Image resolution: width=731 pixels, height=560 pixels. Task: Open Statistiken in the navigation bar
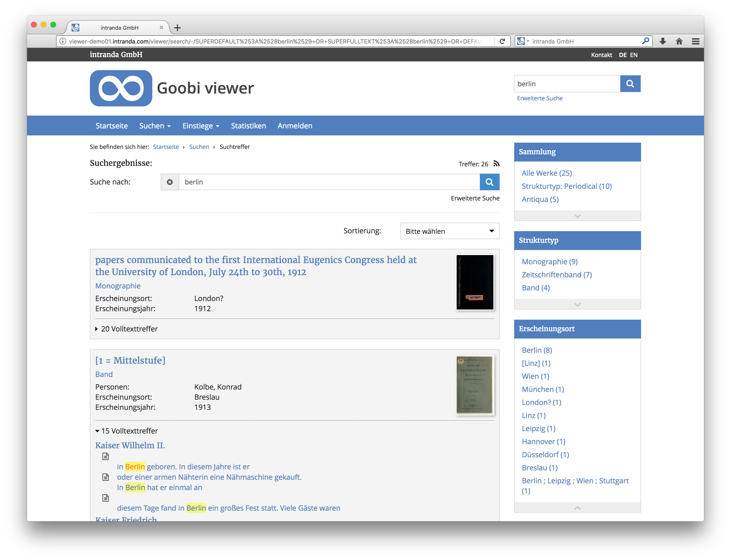point(249,126)
